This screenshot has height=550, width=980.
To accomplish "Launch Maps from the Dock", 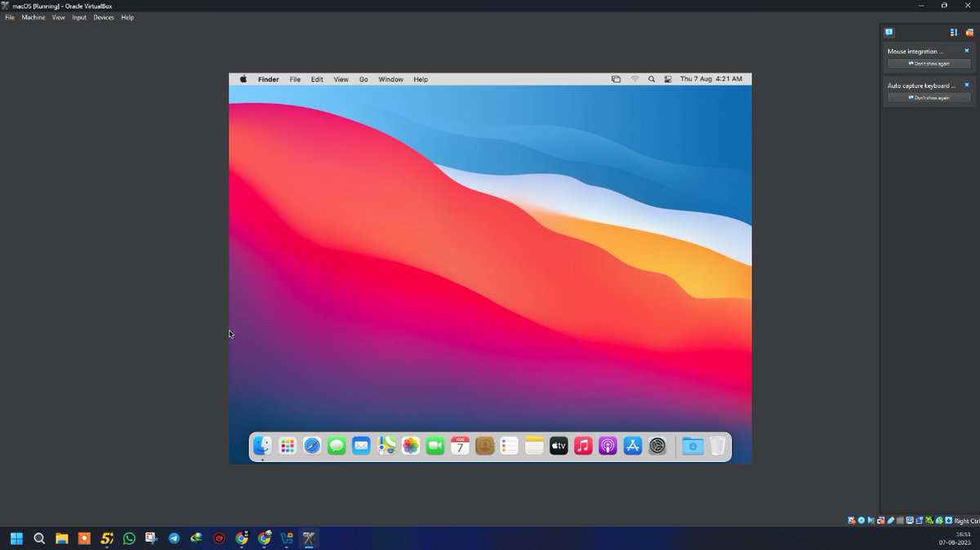I will [x=386, y=446].
